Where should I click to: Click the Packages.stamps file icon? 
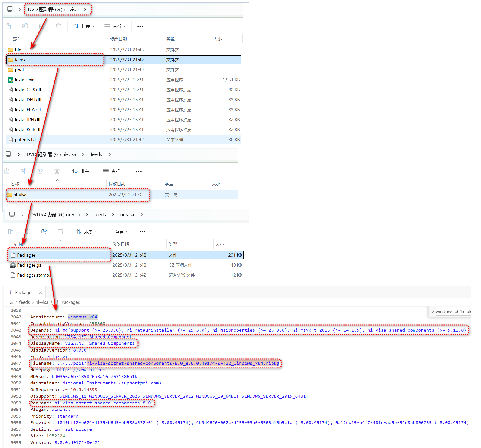(x=13, y=275)
